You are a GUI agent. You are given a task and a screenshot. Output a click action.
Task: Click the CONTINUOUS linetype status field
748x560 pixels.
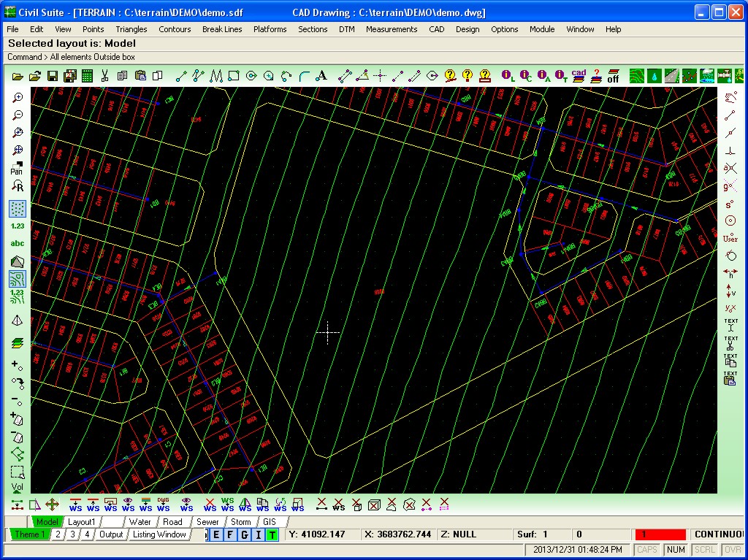(718, 534)
